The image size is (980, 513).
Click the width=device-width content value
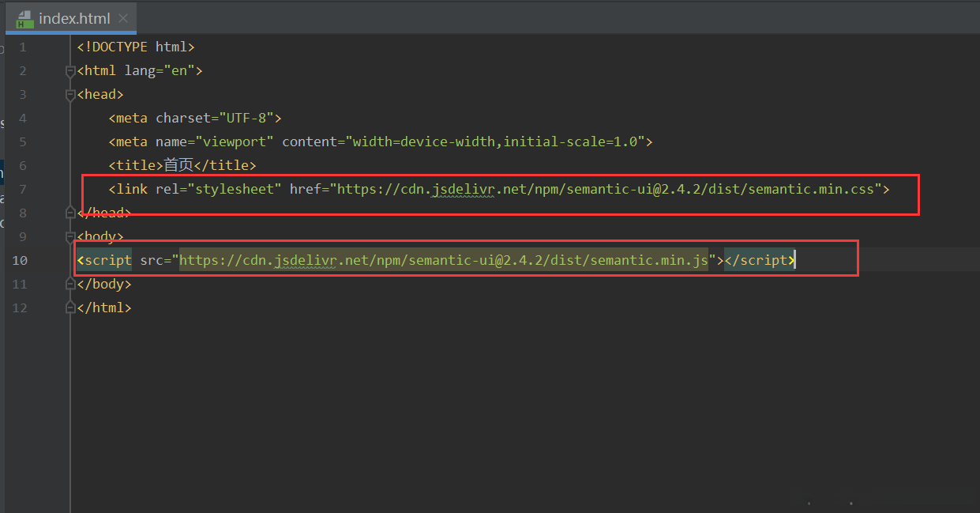point(424,142)
